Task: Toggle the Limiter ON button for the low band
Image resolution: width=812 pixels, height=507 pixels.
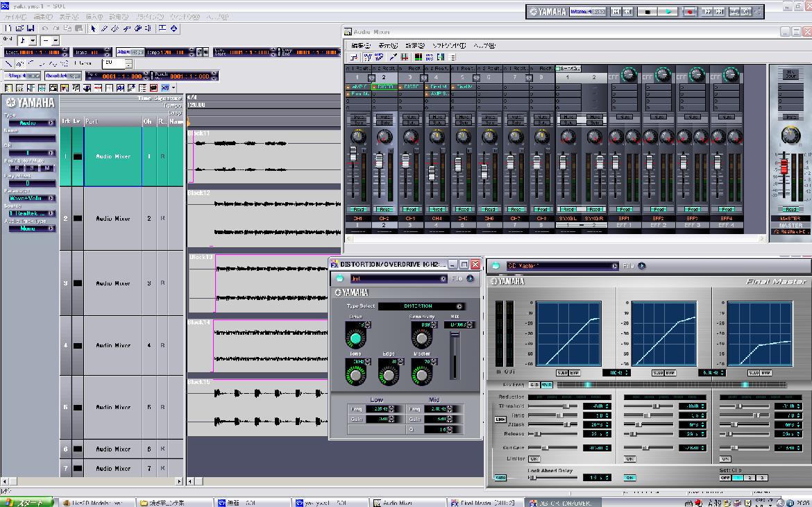Action: click(x=534, y=459)
